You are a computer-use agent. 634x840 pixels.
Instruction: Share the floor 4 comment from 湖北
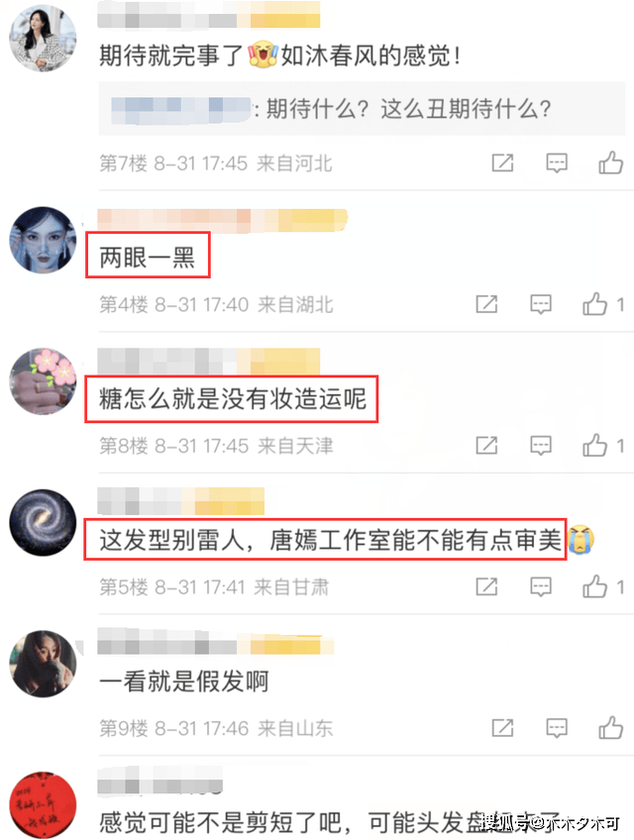(486, 304)
